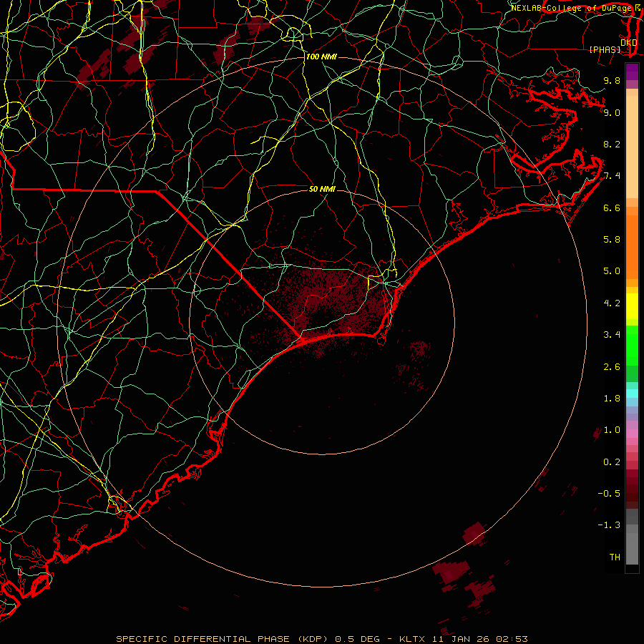The height and width of the screenshot is (644, 644).
Task: Click the 5.0 value on the scale
Action: point(612,271)
